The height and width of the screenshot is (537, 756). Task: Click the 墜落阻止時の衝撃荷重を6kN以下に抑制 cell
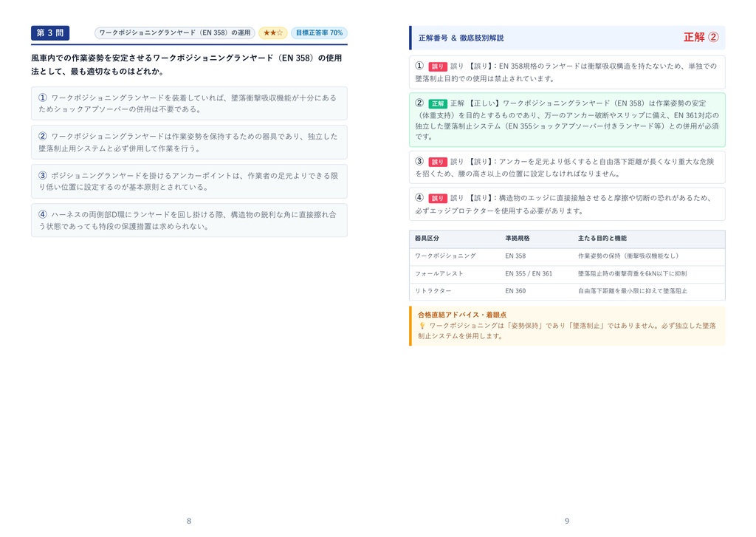click(x=632, y=273)
